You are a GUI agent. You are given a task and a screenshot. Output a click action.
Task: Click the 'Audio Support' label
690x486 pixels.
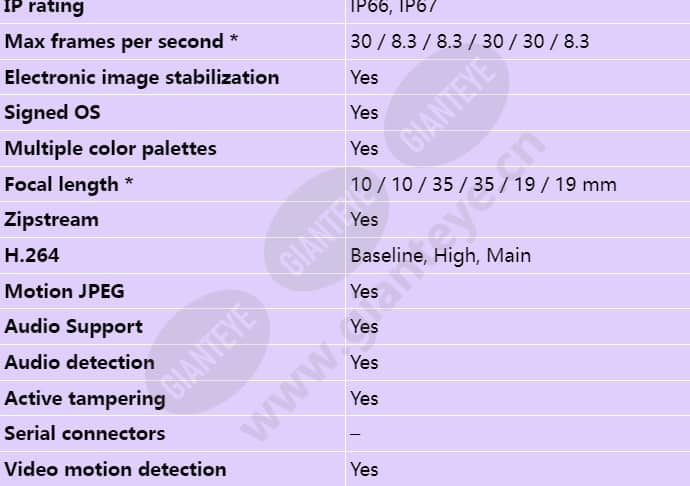pyautogui.click(x=73, y=327)
